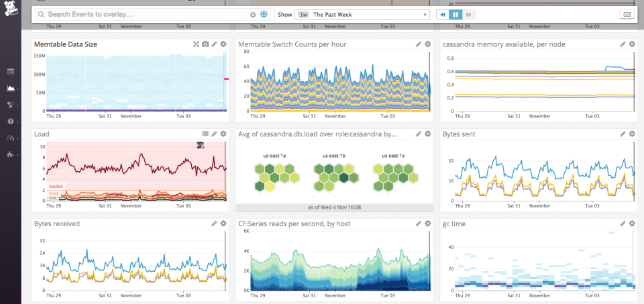Open settings gear on Bytes received graph
This screenshot has width=644, height=304.
pyautogui.click(x=223, y=223)
